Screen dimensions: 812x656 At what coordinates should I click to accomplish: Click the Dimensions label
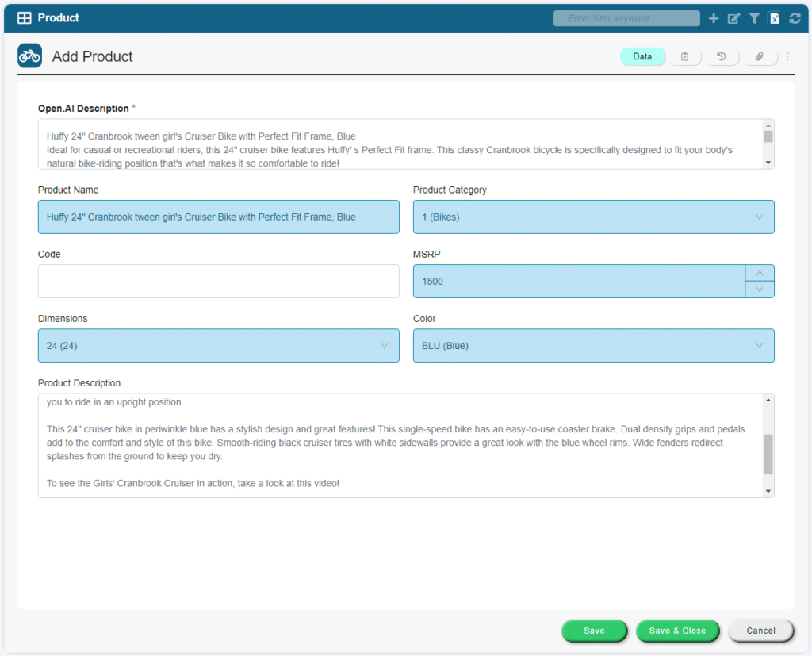(x=63, y=319)
